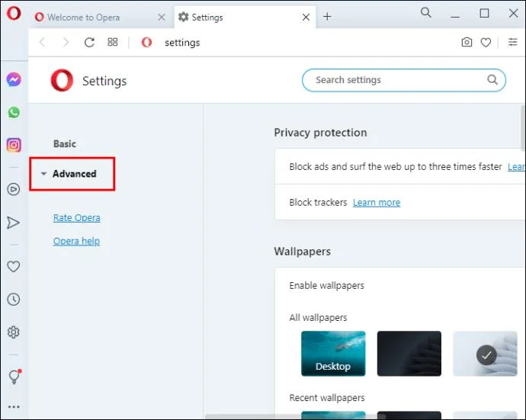Click the vertical scrollbar on the right
The width and height of the screenshot is (526, 420).
coord(523,128)
